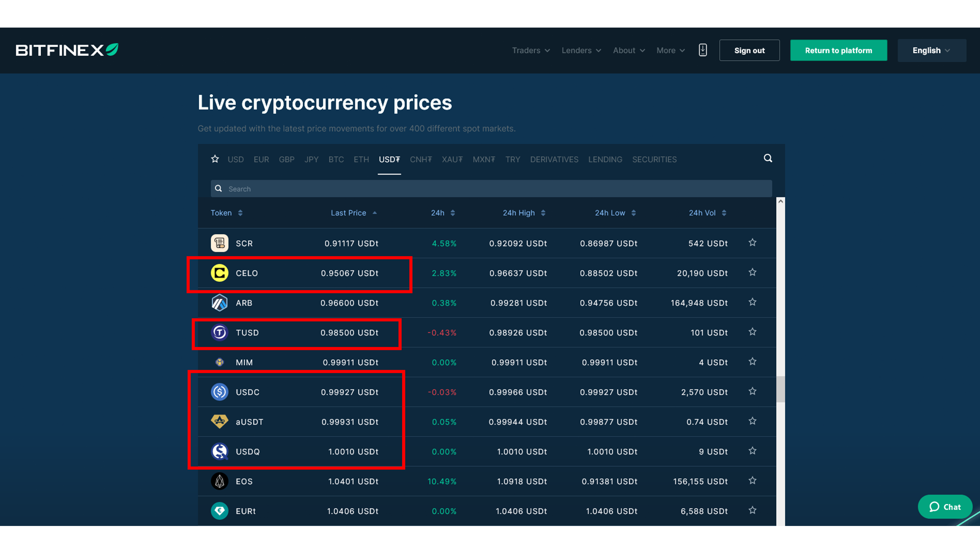
Task: Sort by 24h High column
Action: (524, 213)
